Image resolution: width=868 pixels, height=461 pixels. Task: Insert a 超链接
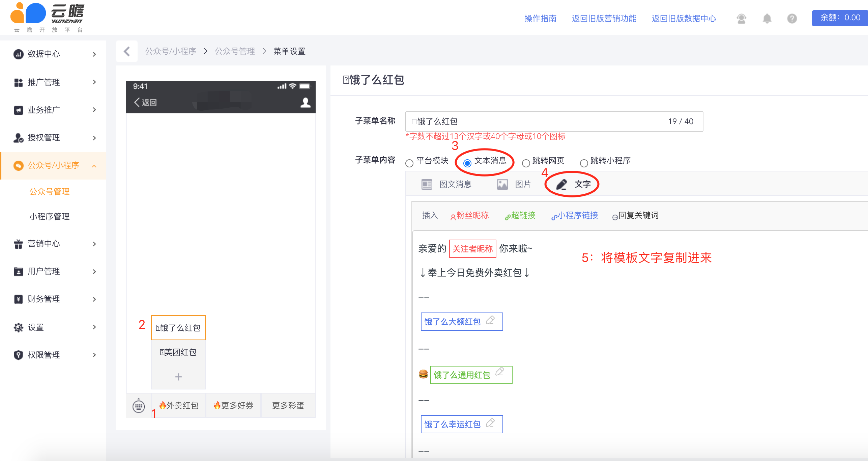(x=520, y=215)
